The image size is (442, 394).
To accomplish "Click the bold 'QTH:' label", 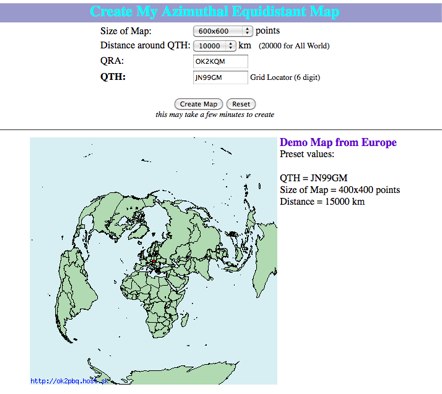I will tap(113, 77).
